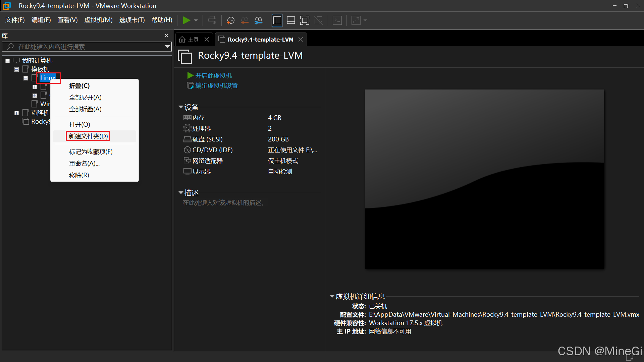This screenshot has width=644, height=362.
Task: Close the library panel with its X
Action: (x=166, y=36)
